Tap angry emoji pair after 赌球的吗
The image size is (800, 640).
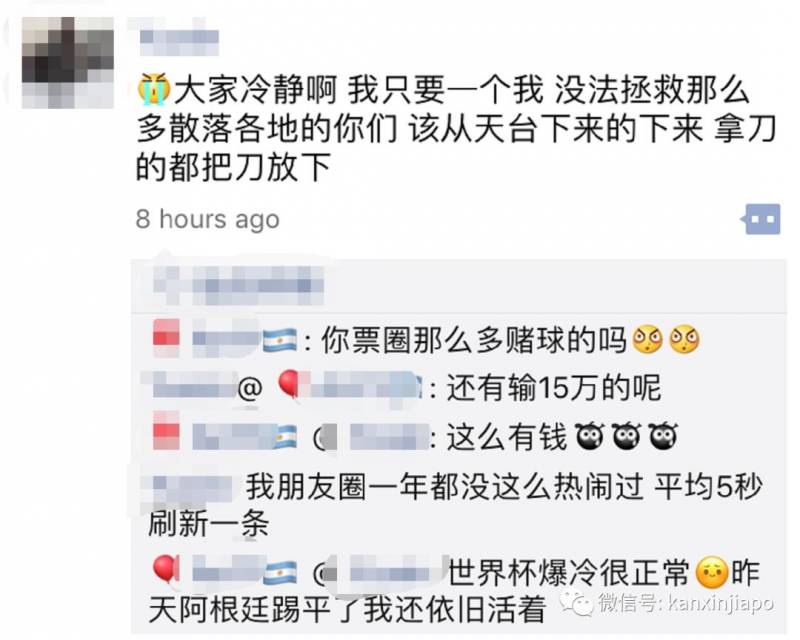click(x=666, y=340)
